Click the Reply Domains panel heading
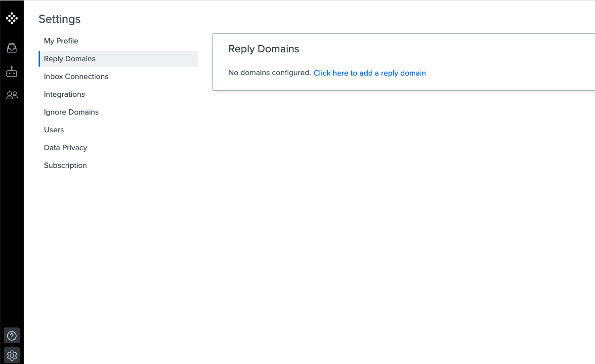Screen dimensions: 595x364 point(263,49)
